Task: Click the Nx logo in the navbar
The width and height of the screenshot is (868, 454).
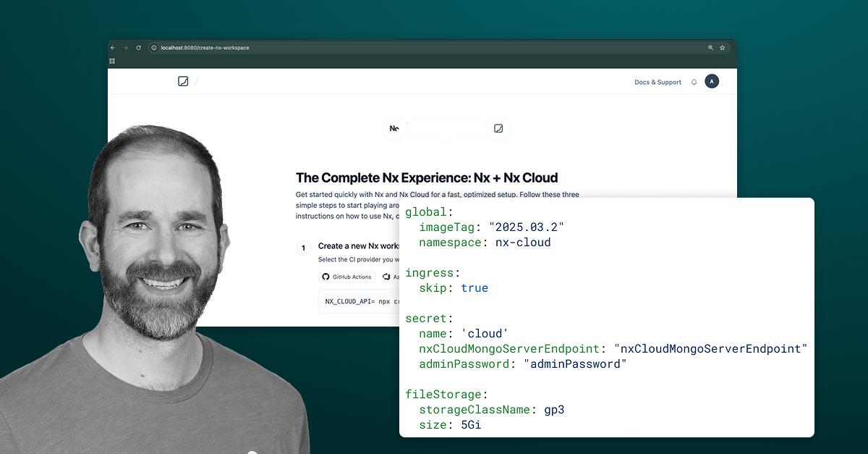Action: (182, 81)
